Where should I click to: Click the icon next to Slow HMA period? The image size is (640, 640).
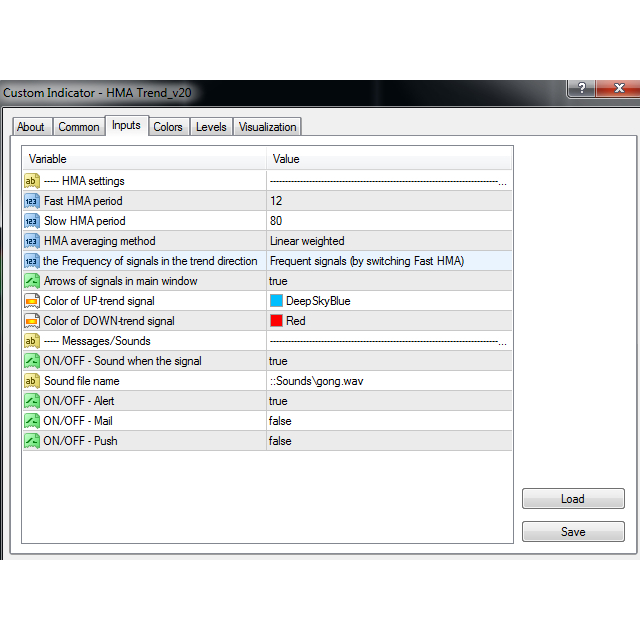coord(31,221)
